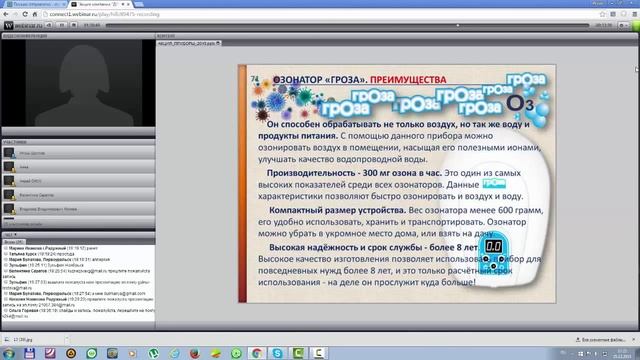Open the downloaded jpg file in the download bar
The image size is (640, 360).
22,340
